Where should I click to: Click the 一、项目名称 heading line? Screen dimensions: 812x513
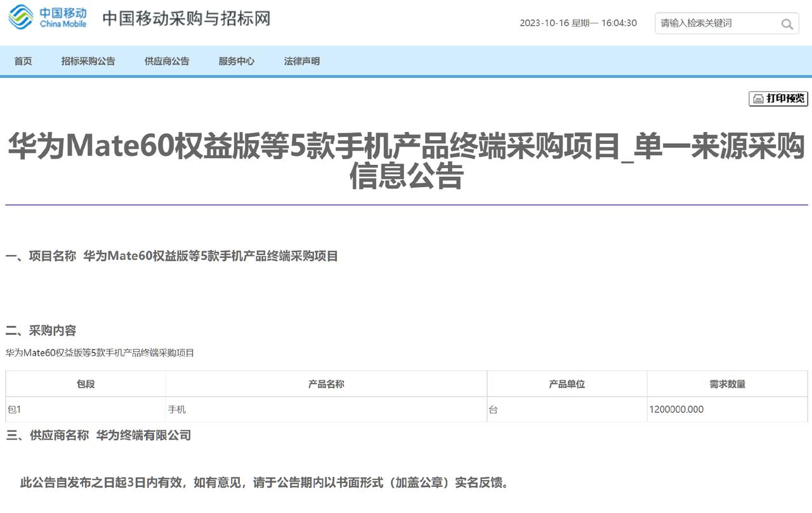coord(172,256)
